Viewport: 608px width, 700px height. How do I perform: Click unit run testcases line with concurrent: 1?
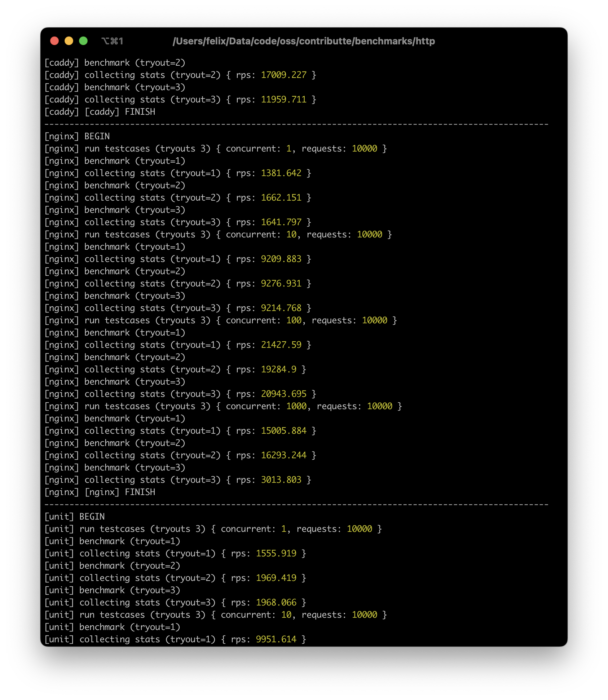coord(213,529)
